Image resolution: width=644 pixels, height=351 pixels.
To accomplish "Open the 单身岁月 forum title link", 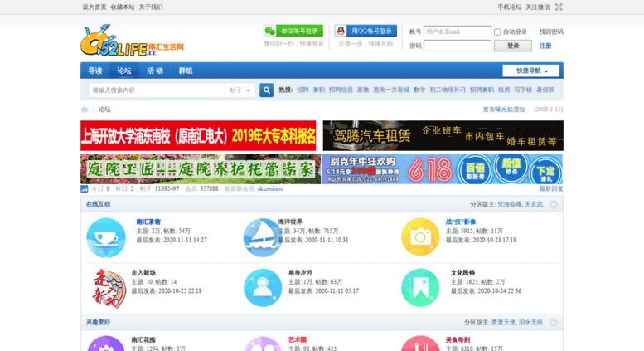I will pos(300,273).
